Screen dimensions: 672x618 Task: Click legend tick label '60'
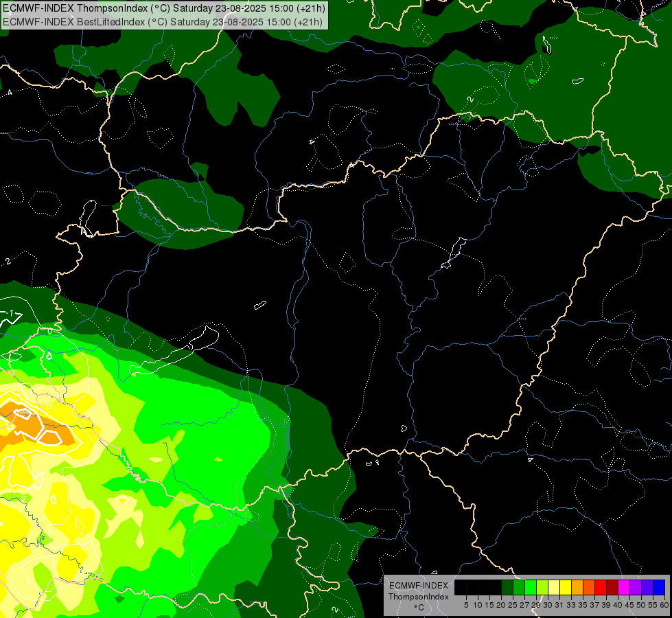click(x=664, y=605)
